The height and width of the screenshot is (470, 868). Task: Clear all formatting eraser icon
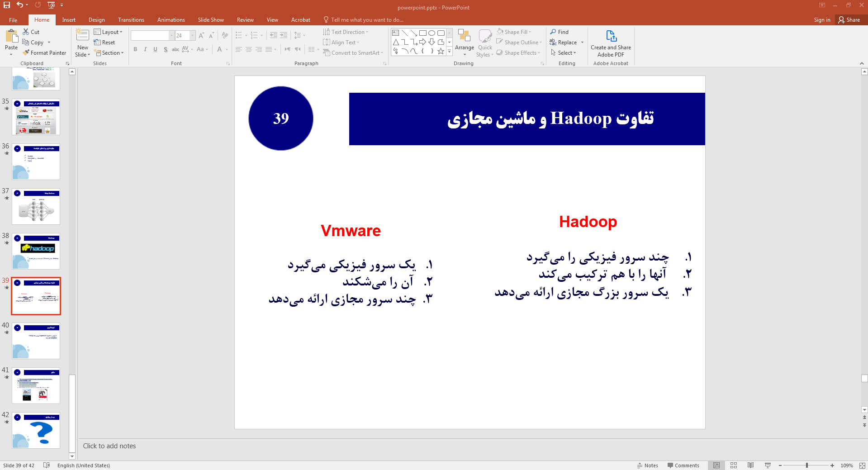point(225,35)
